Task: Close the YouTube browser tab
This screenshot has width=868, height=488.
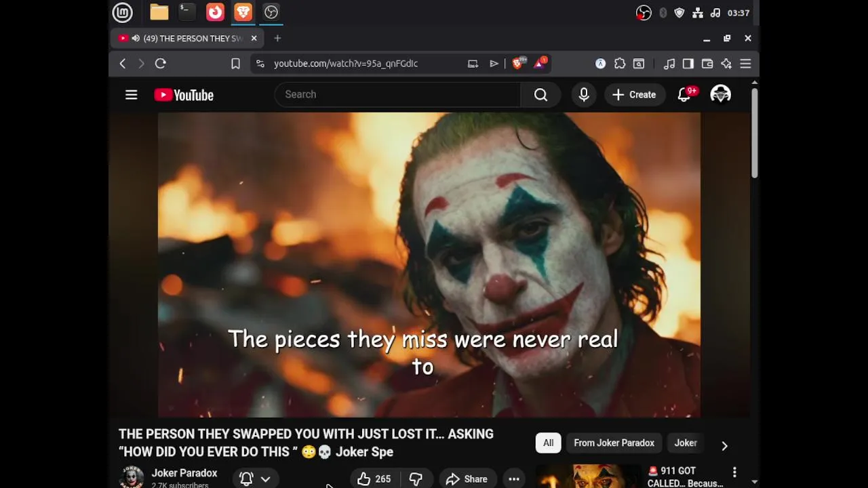Action: [x=254, y=39]
